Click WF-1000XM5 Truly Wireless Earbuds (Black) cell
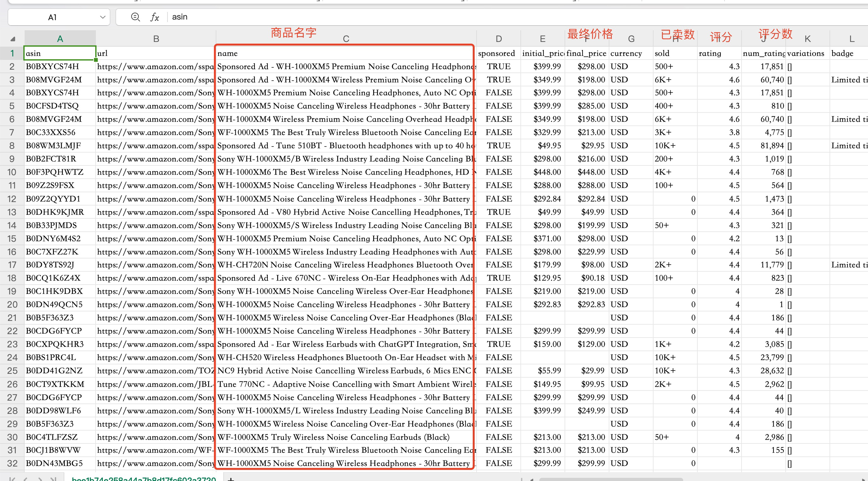Image resolution: width=868 pixels, height=481 pixels. click(x=346, y=437)
